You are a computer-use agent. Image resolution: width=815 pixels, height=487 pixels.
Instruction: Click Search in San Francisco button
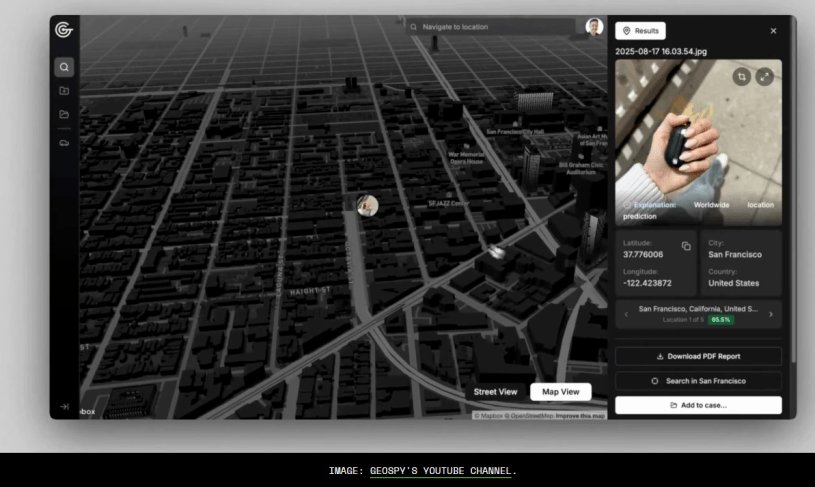(698, 381)
